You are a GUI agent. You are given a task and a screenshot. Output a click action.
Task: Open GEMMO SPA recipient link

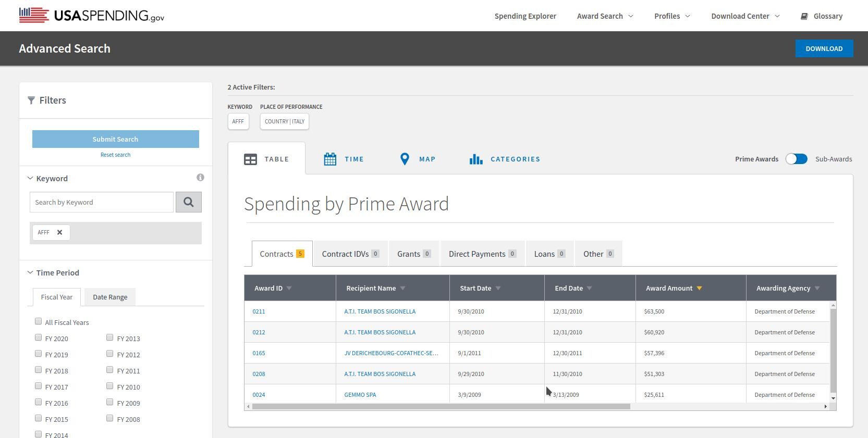(360, 395)
